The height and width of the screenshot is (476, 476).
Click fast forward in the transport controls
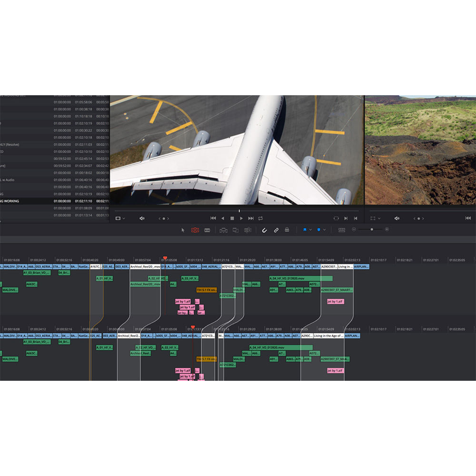[x=250, y=218]
